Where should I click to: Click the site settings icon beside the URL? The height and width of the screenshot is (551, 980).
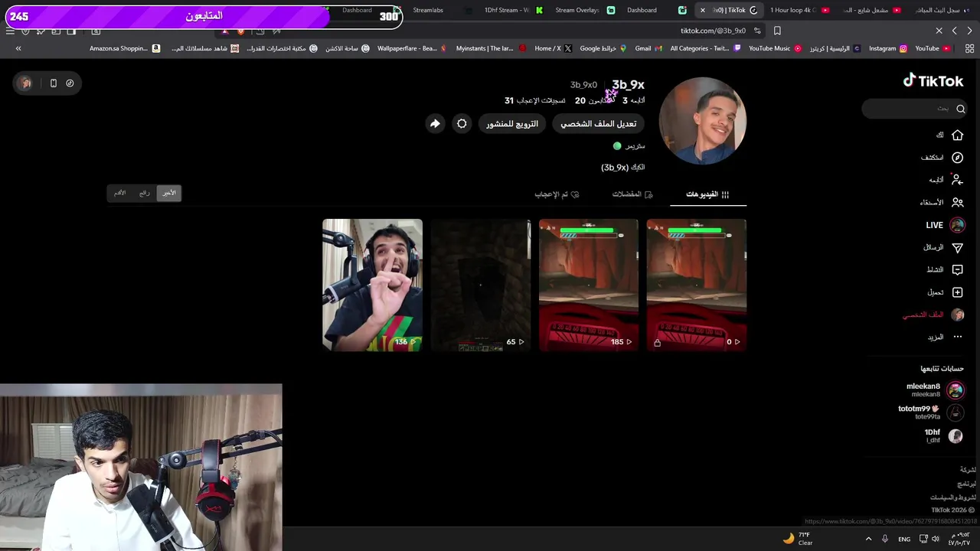[757, 31]
